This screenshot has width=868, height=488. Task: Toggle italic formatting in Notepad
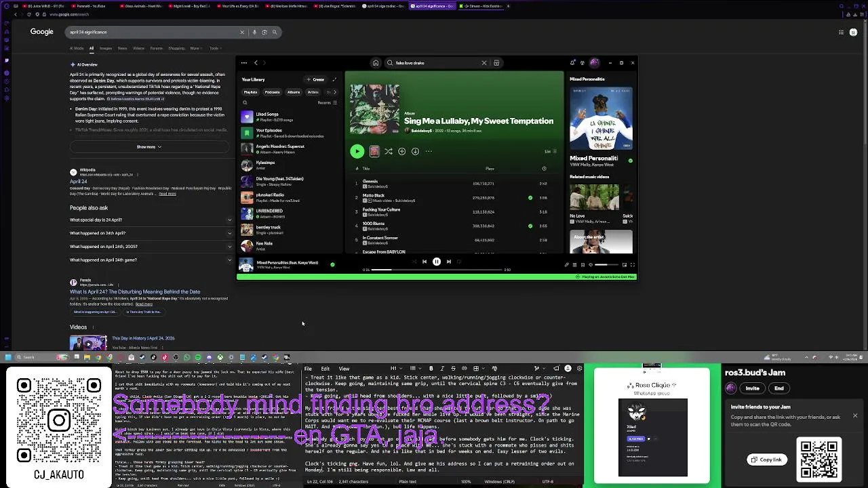click(x=441, y=369)
